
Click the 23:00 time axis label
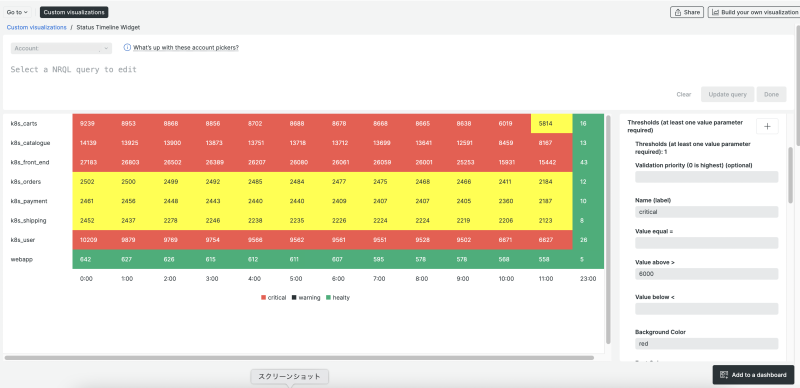pos(587,279)
